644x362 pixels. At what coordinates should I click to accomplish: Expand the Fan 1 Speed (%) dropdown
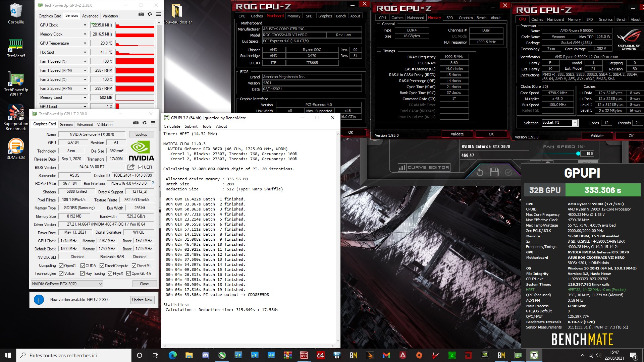[85, 61]
